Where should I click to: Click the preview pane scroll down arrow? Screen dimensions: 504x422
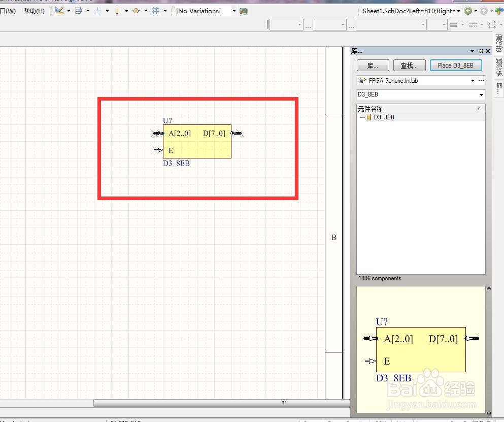click(x=489, y=414)
